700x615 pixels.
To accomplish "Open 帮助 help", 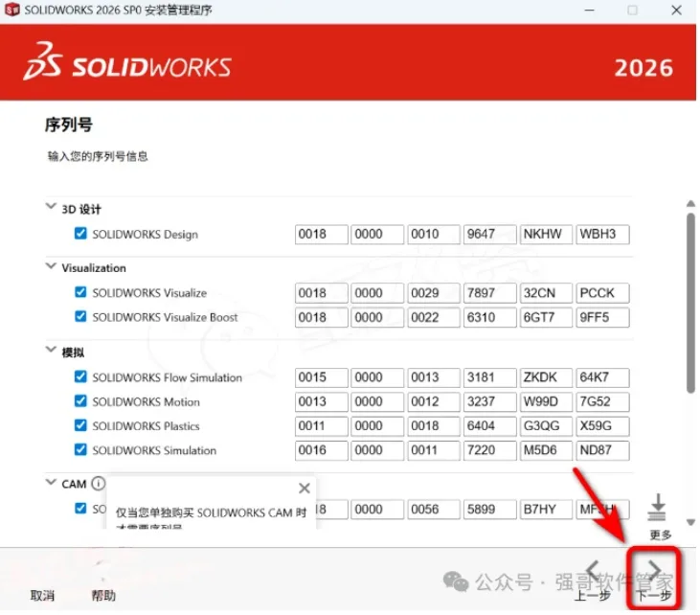I will tap(103, 595).
